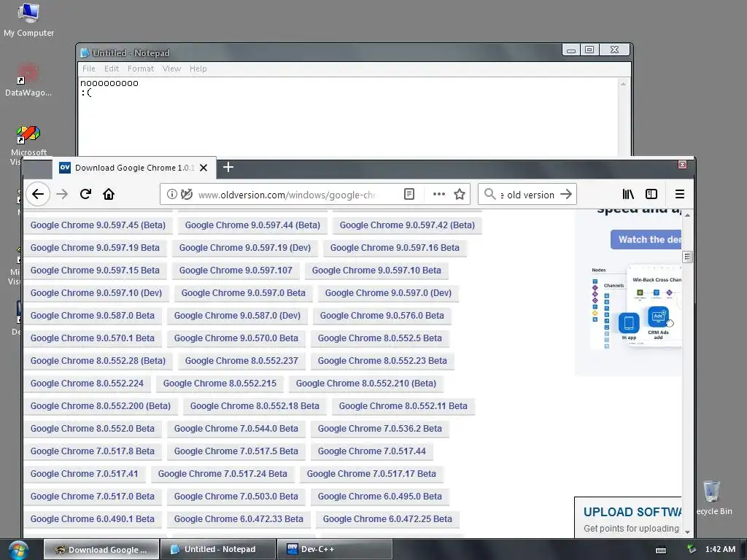Click the browser scrollbar thumb
The height and width of the screenshot is (560, 747).
point(687,257)
